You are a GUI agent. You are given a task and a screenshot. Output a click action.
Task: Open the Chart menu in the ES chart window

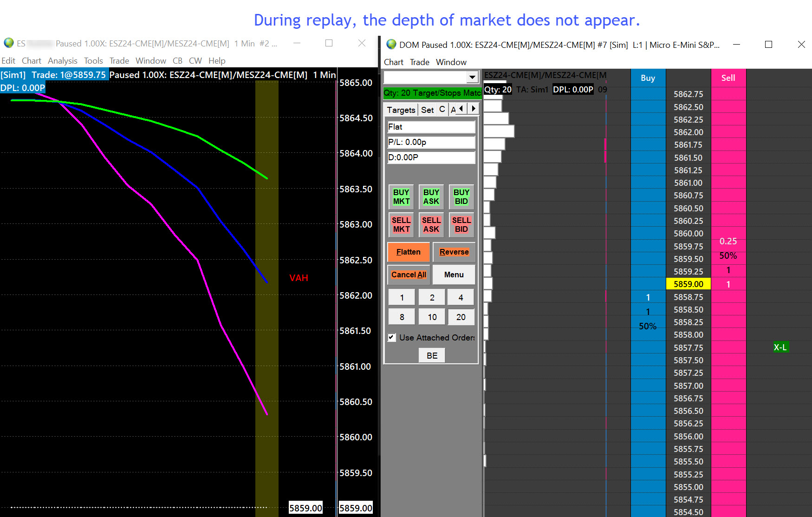pyautogui.click(x=32, y=61)
